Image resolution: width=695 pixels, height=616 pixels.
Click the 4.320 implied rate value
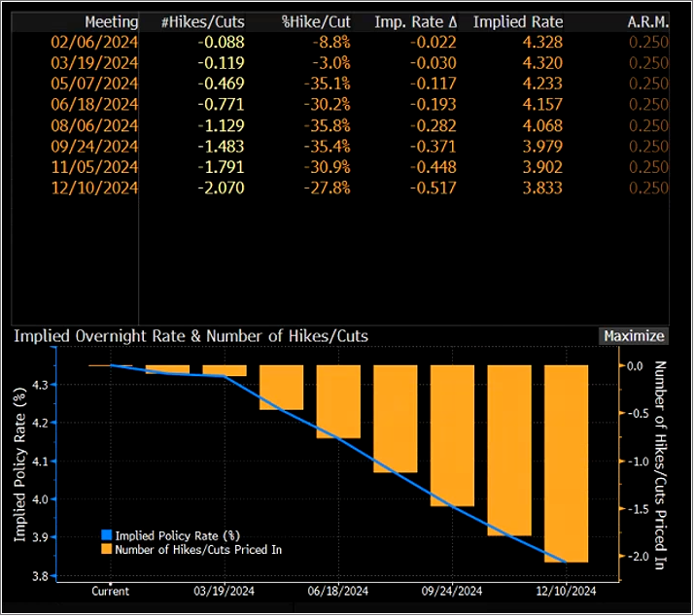(x=542, y=63)
